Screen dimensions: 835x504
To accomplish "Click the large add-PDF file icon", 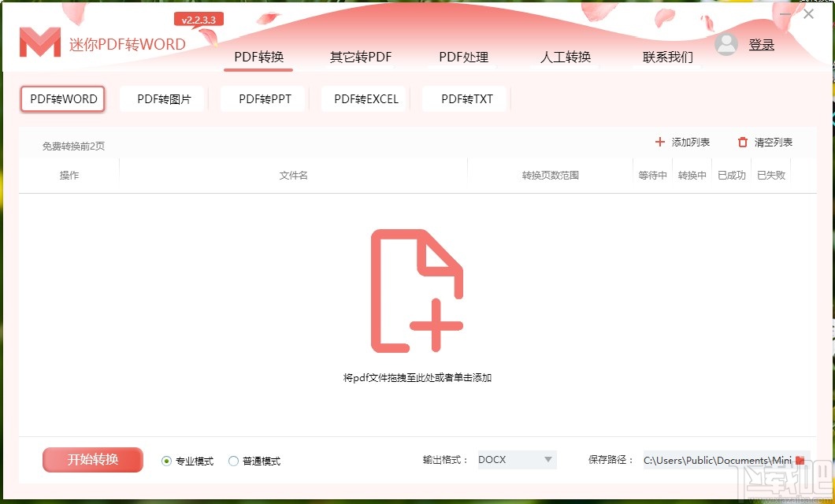I will [417, 291].
